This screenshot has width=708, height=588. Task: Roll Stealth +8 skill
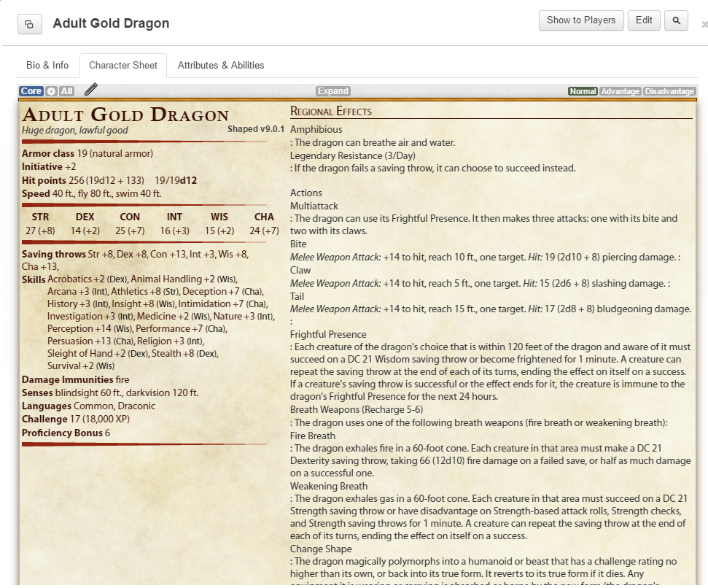184,354
